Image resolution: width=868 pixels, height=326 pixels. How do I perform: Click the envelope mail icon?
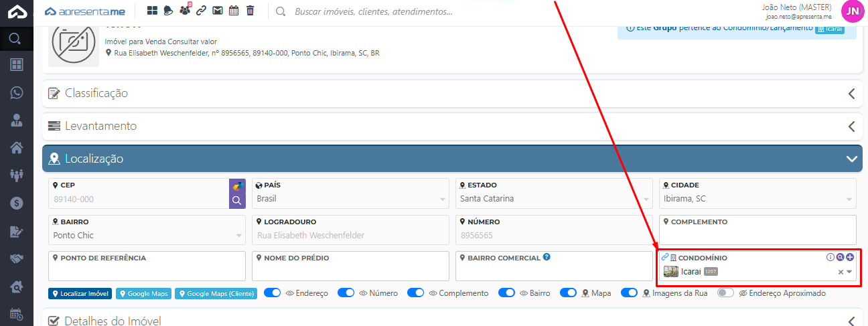217,11
